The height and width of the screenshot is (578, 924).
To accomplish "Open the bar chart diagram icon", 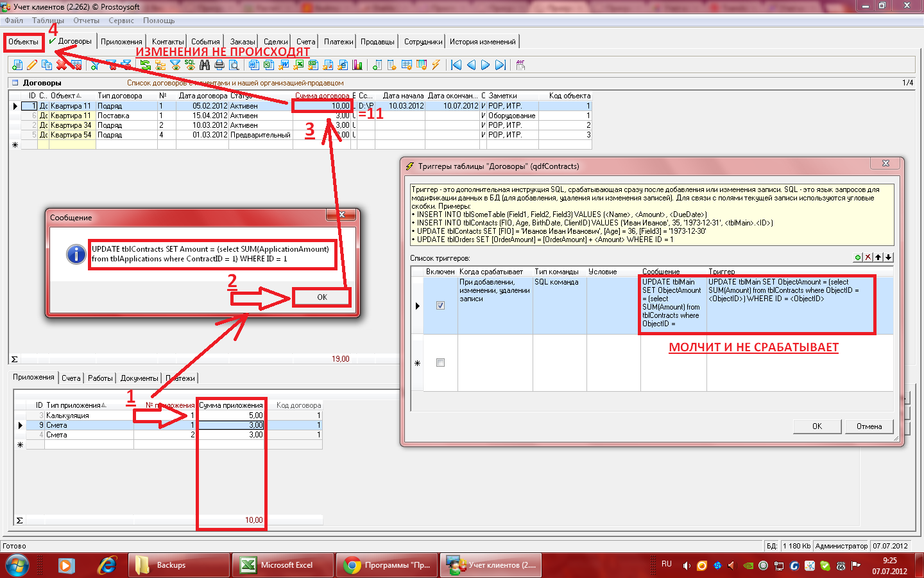I will 357,65.
